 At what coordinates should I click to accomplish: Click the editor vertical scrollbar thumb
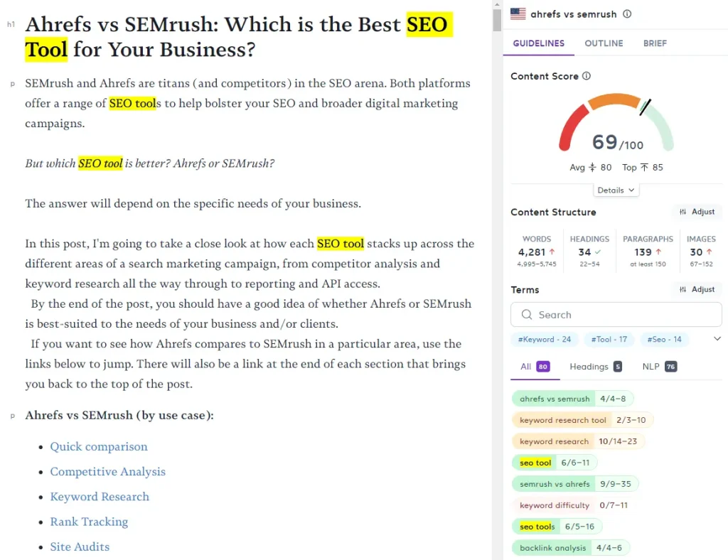pyautogui.click(x=497, y=20)
